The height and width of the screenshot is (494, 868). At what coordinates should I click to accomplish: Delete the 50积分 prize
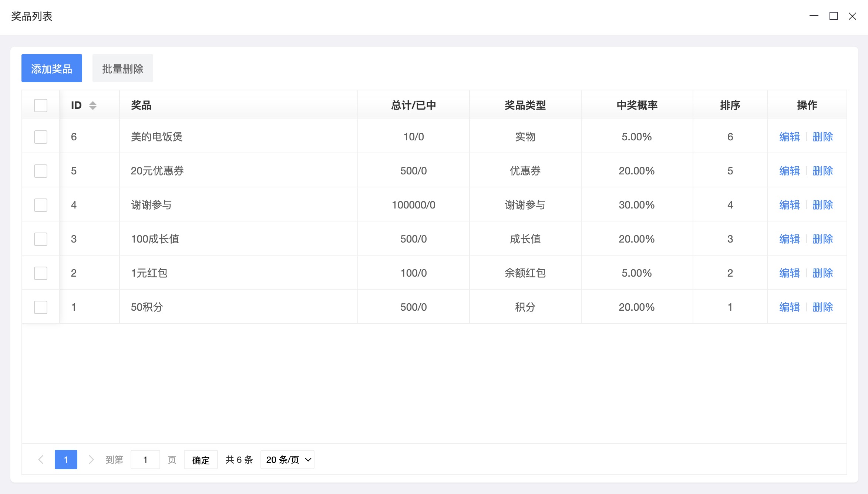823,307
